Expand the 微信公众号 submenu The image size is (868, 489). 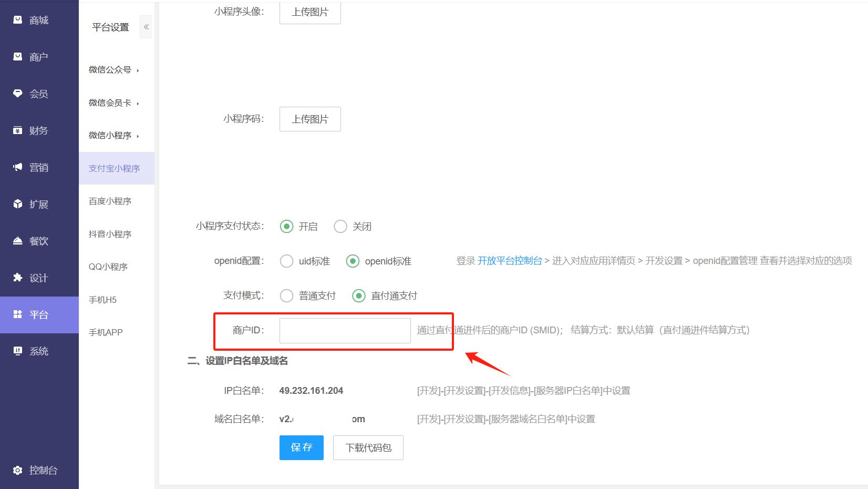point(113,70)
